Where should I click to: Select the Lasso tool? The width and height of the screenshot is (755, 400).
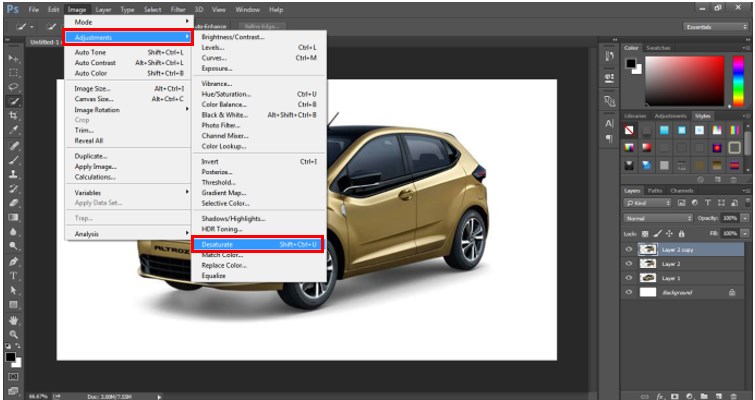click(13, 87)
